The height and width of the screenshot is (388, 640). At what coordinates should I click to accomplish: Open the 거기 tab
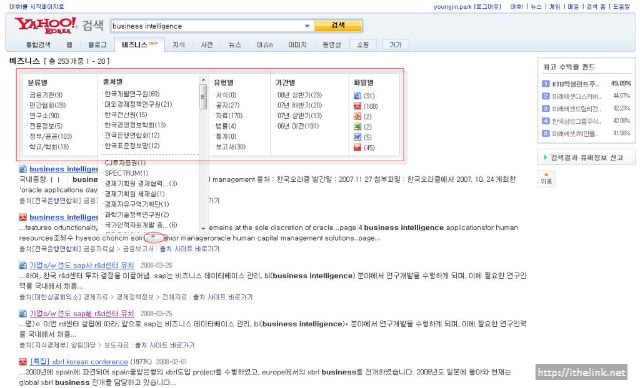pyautogui.click(x=395, y=45)
